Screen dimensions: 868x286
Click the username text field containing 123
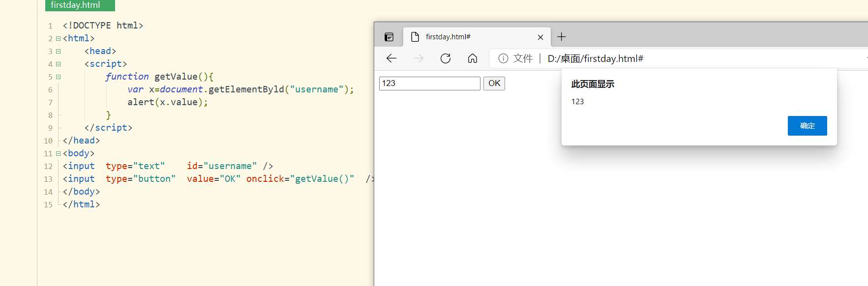click(x=429, y=83)
